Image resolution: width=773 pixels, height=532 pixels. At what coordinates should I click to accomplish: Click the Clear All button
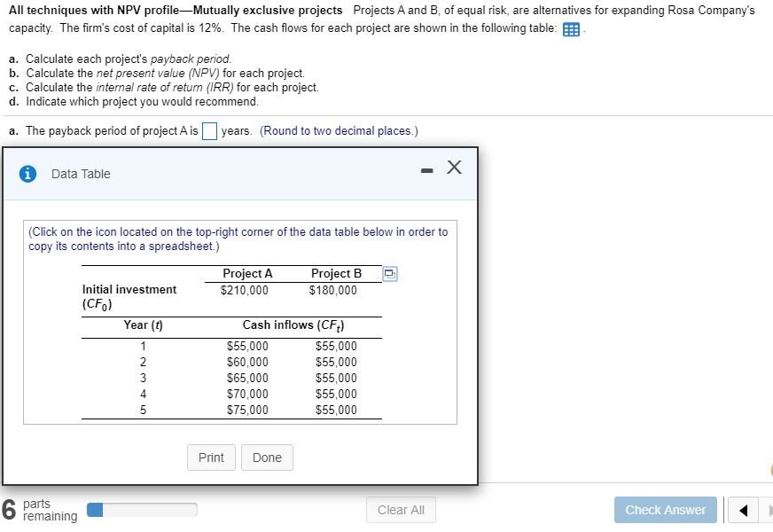pyautogui.click(x=401, y=510)
